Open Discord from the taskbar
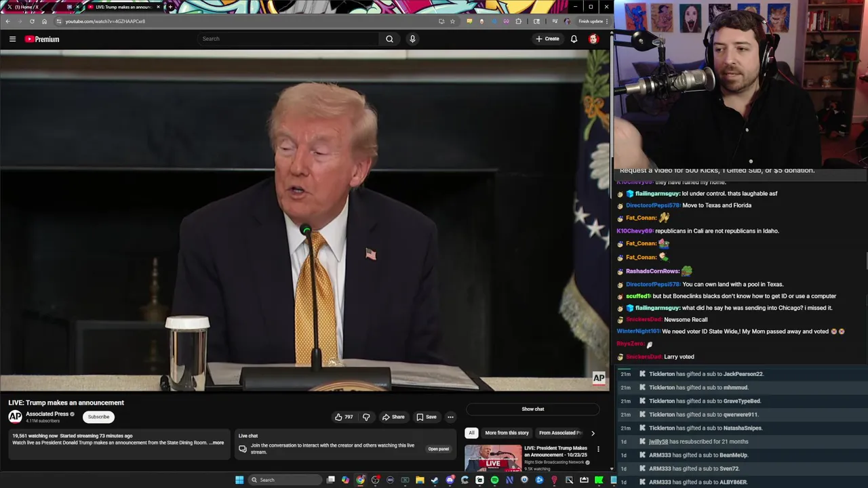Image resolution: width=868 pixels, height=488 pixels. coord(450,480)
